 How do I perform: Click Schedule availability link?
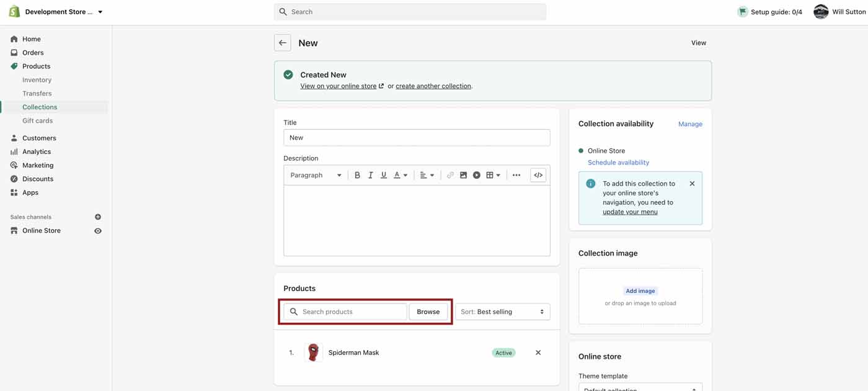618,163
